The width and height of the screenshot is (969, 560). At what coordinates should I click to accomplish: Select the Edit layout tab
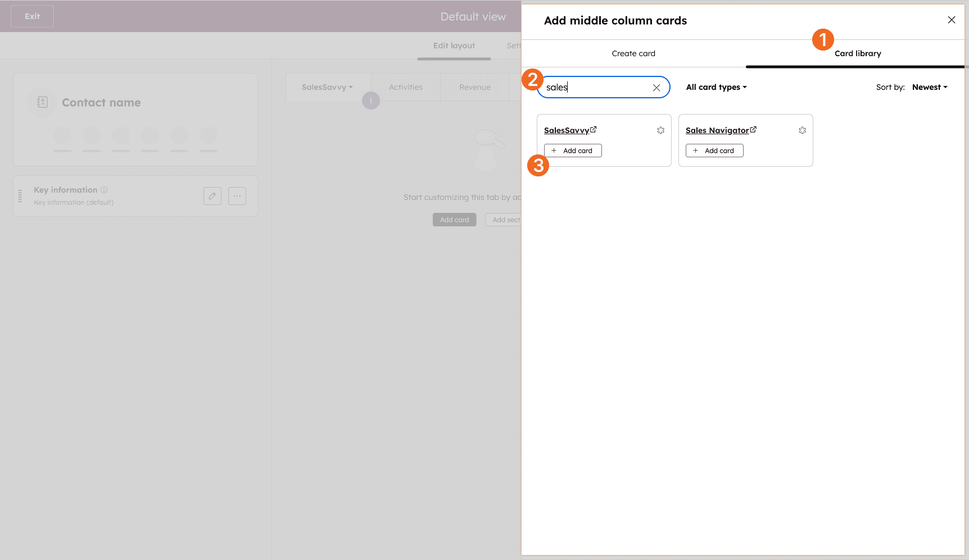click(x=454, y=46)
